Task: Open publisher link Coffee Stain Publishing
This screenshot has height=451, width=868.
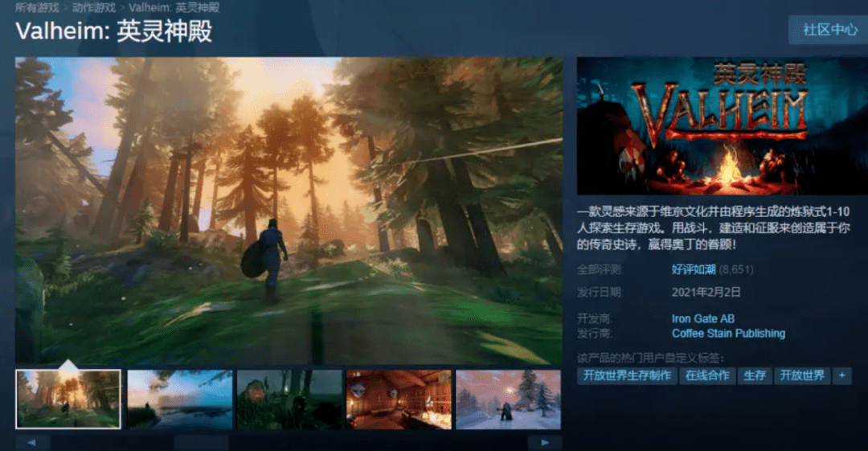Action: [x=728, y=333]
